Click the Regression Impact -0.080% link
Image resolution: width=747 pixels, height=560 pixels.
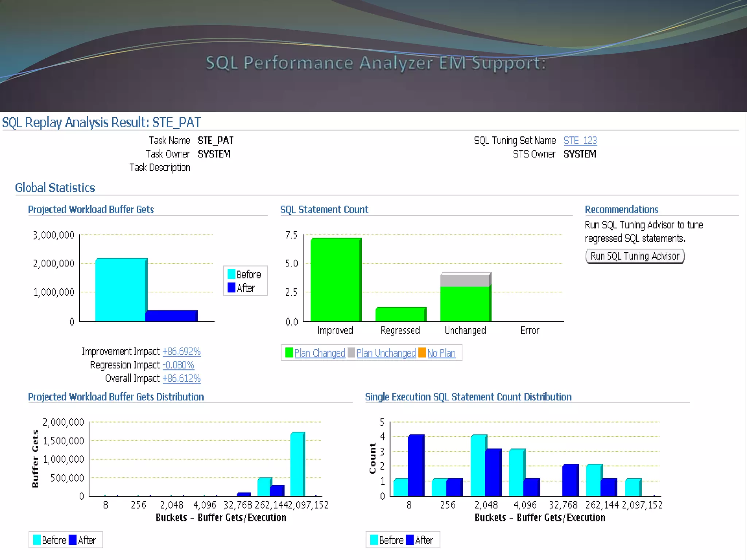pos(178,365)
